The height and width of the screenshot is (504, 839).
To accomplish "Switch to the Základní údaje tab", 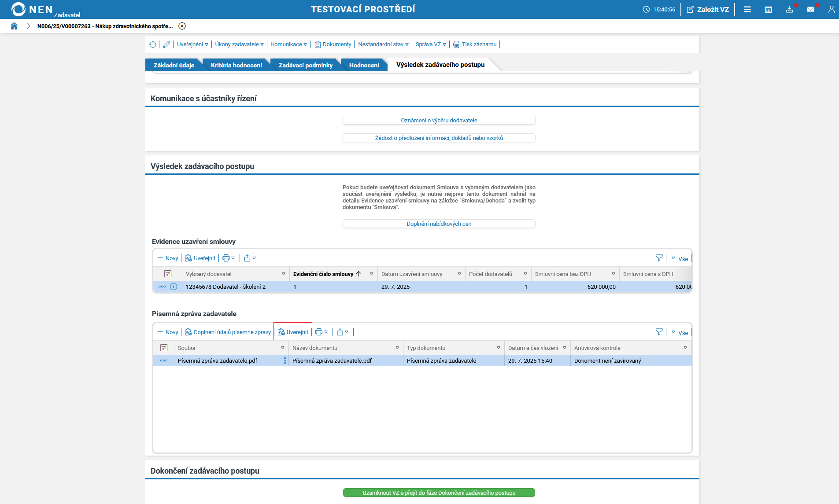I will tap(174, 65).
